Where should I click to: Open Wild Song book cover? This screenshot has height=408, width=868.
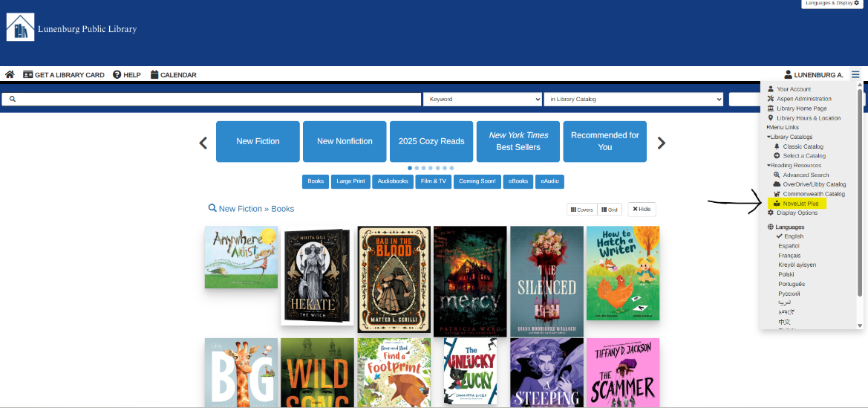tap(317, 372)
